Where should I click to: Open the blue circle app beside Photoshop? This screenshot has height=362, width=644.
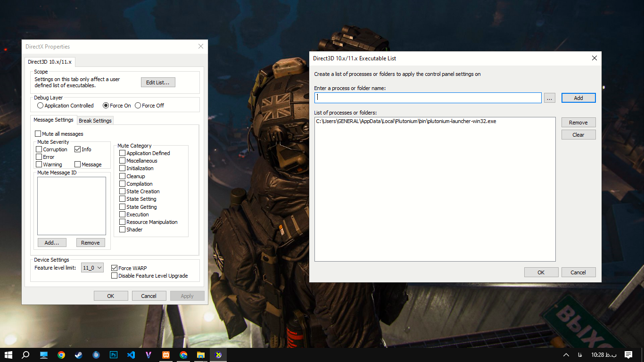click(x=96, y=355)
